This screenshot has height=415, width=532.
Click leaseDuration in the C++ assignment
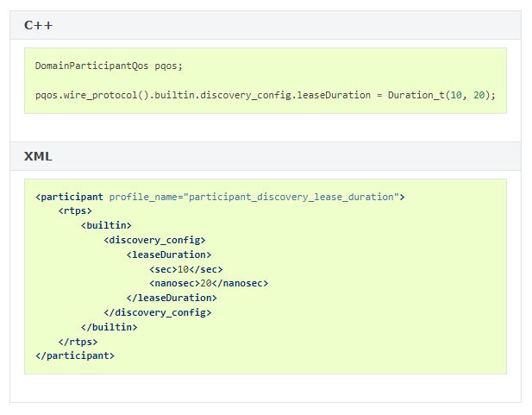335,95
